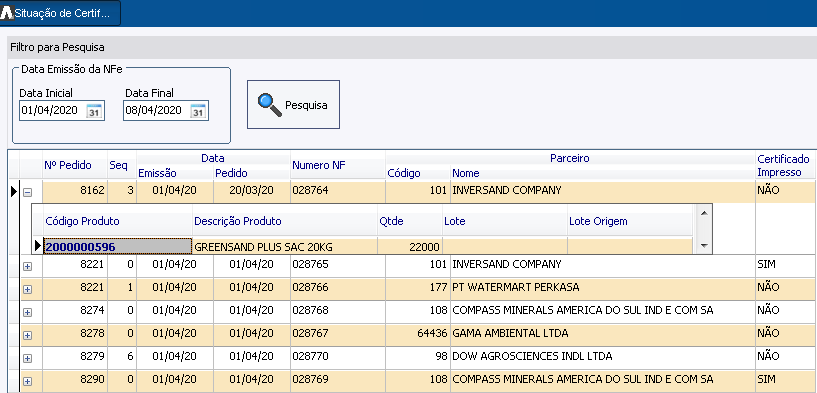Open calendar picker for Data Inicial
This screenshot has width=817, height=393.
click(x=94, y=111)
